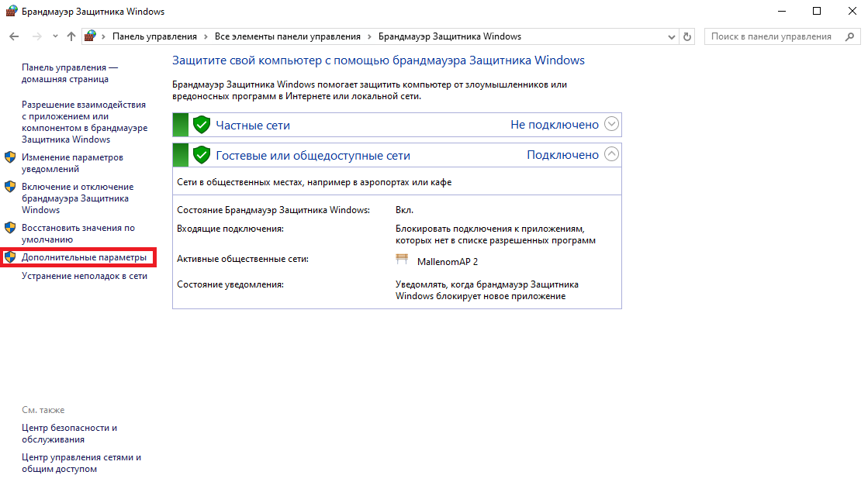This screenshot has height=489, width=868.
Task: Open Включение и отключение брандмауэра link
Action: click(78, 198)
